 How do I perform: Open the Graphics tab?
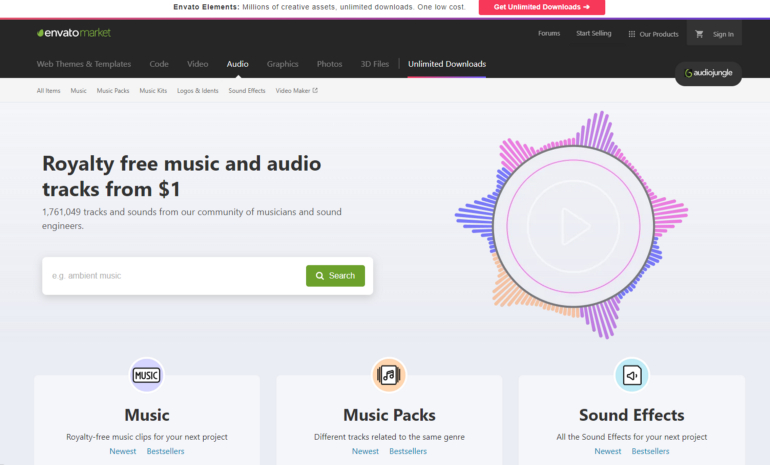tap(282, 64)
